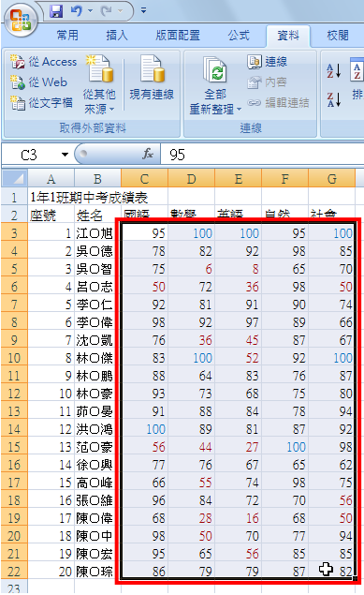Image resolution: width=364 pixels, height=595 pixels.
Task: Switch to the 校閱 tab
Action: (337, 36)
